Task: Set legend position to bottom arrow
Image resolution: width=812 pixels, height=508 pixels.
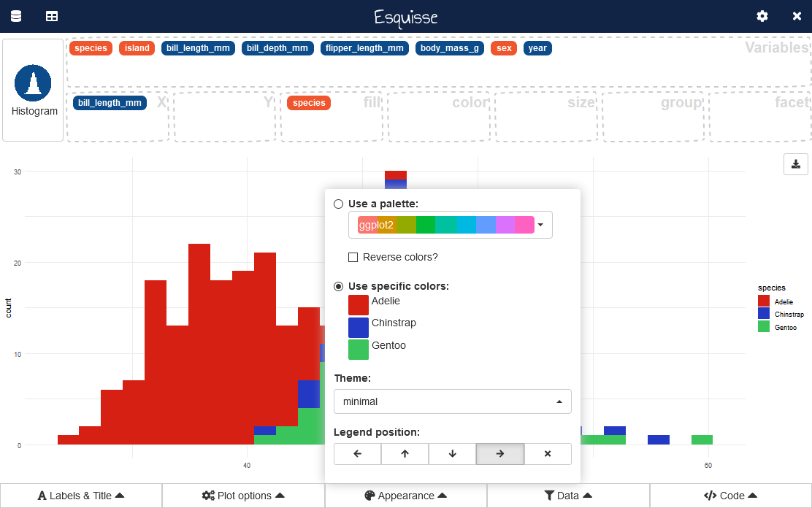Action: [452, 454]
